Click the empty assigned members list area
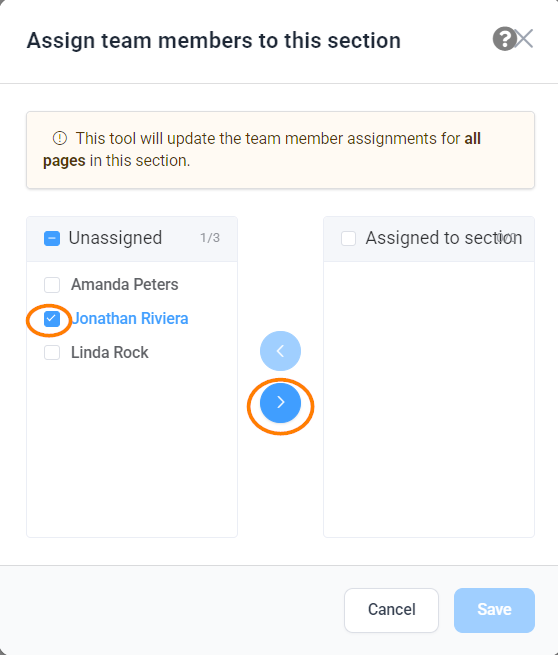Viewport: 558px width, 655px height. tap(429, 399)
